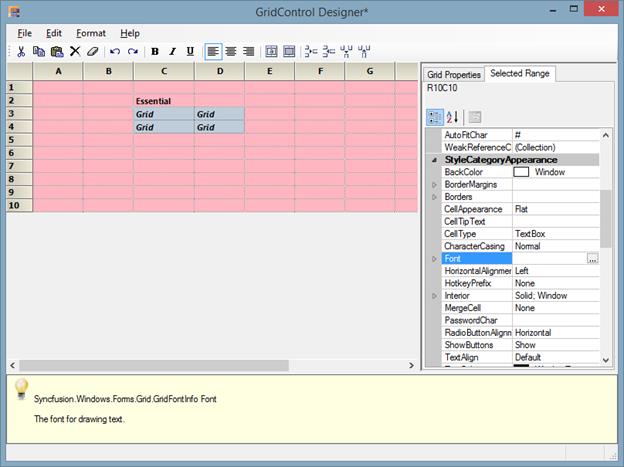Viewport: 624px width, 467px height.
Task: Select column header G
Action: [x=370, y=72]
